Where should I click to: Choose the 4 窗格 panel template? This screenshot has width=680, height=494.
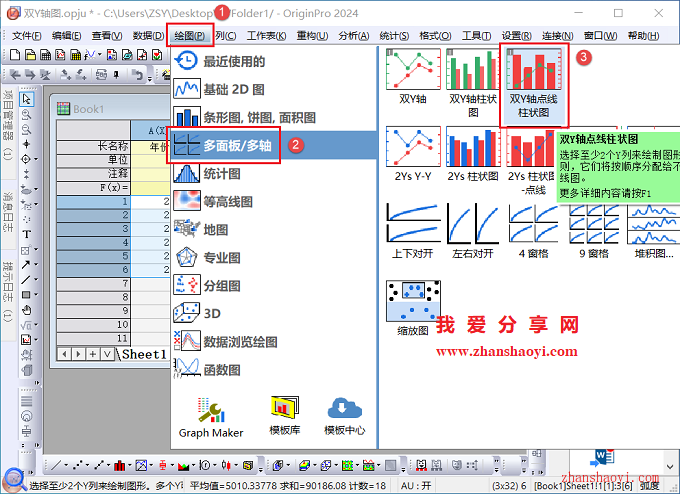[x=534, y=231]
